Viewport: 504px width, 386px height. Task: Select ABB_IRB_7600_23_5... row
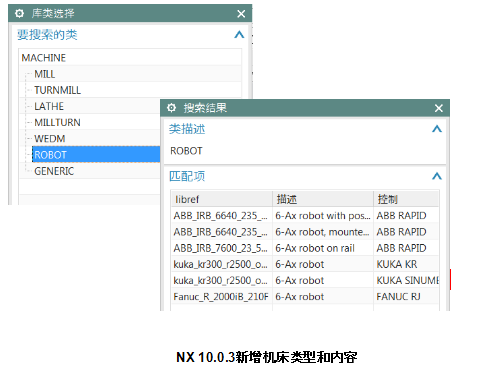coord(305,248)
